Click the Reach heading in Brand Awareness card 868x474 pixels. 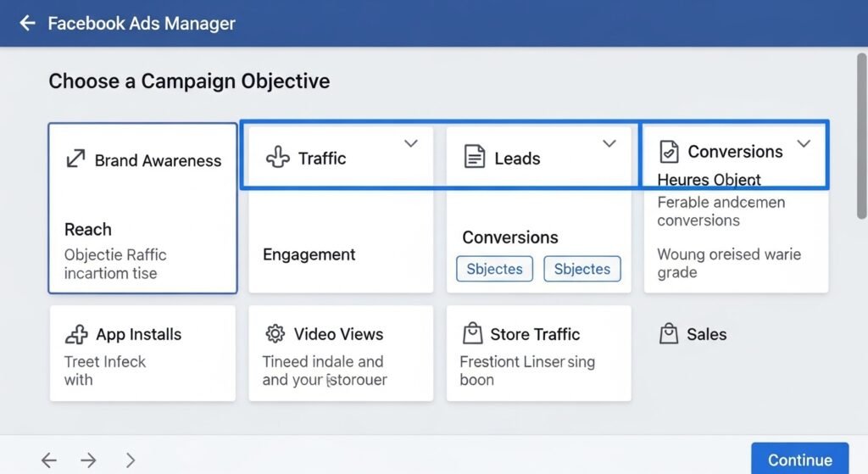pos(88,229)
